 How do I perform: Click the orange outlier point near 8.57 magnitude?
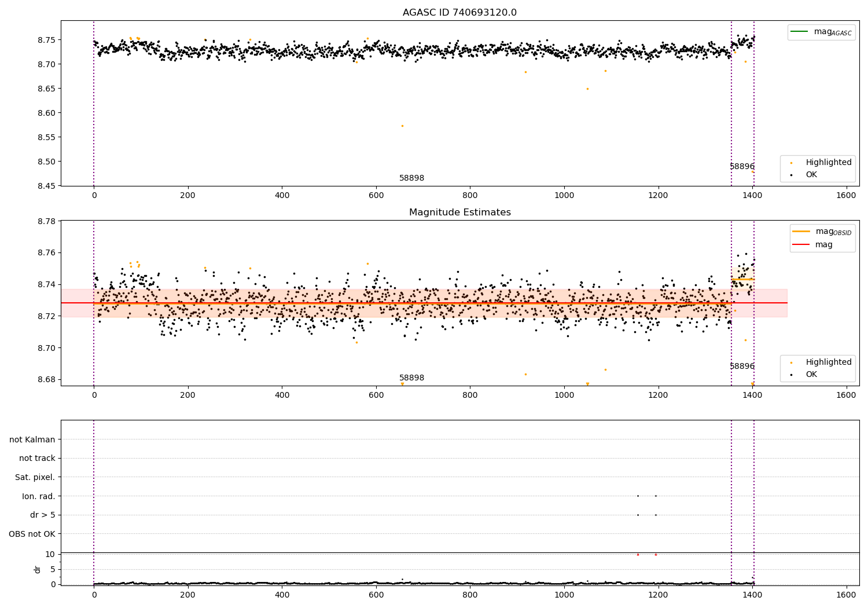pos(402,126)
